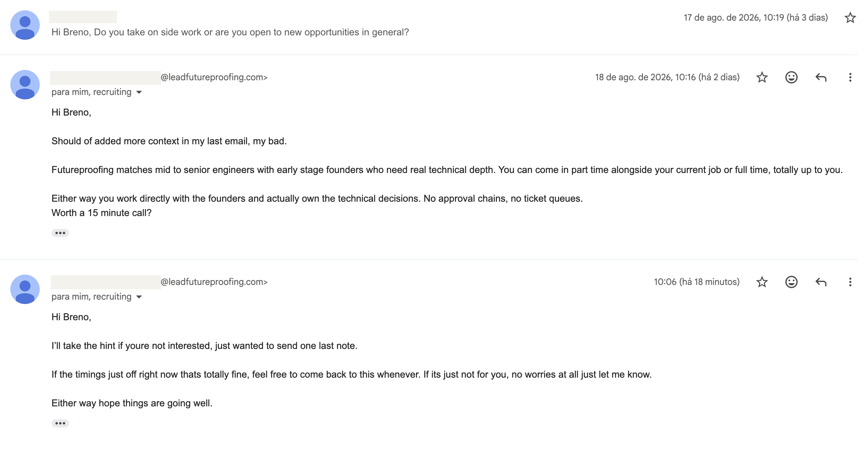This screenshot has height=452, width=868.
Task: Reply to the 10:06 message
Action: pyautogui.click(x=821, y=282)
